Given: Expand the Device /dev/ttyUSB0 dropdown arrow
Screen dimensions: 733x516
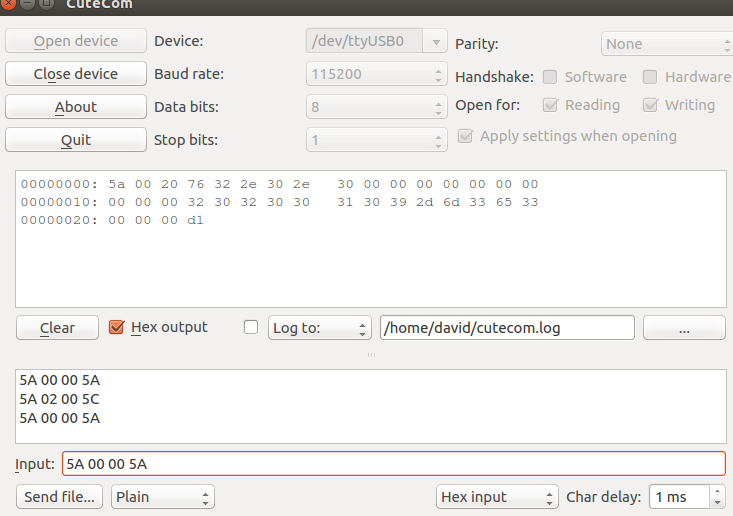Looking at the screenshot, I should pyautogui.click(x=436, y=42).
